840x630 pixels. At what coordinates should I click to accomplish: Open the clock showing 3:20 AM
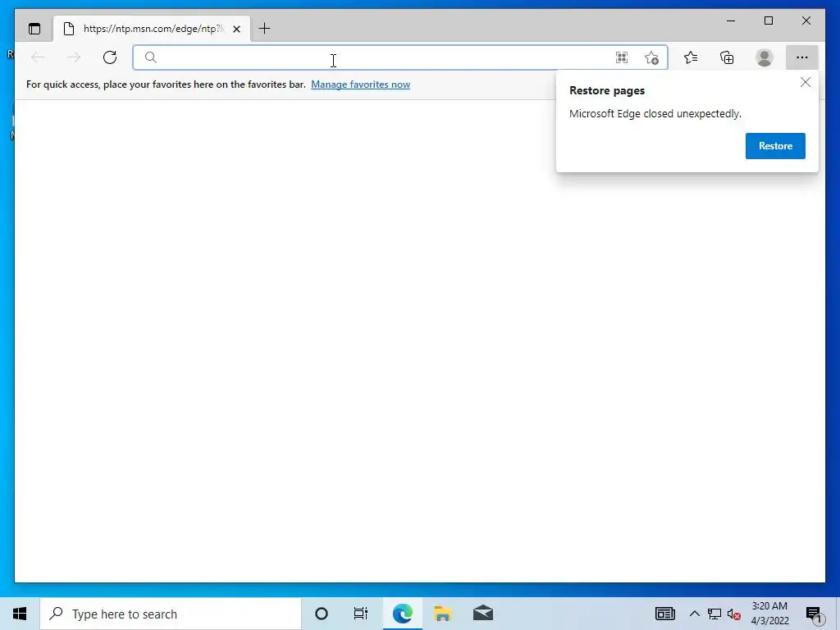coord(769,614)
